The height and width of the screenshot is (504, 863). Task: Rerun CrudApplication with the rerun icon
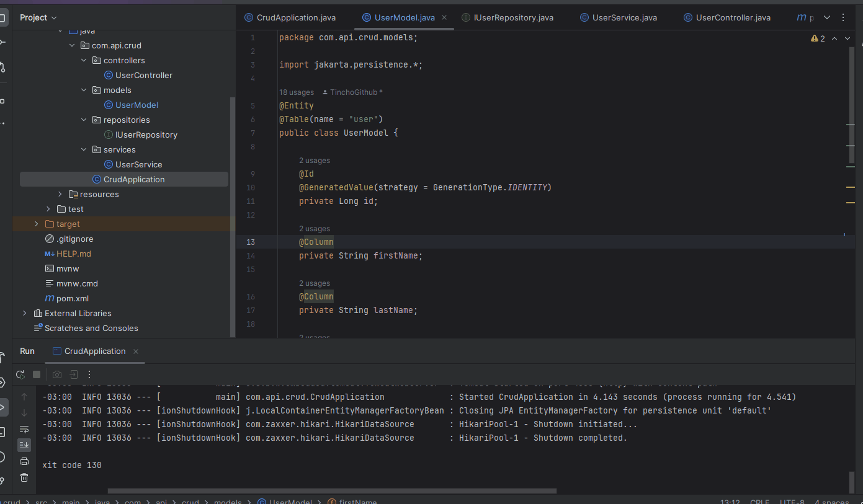(20, 374)
